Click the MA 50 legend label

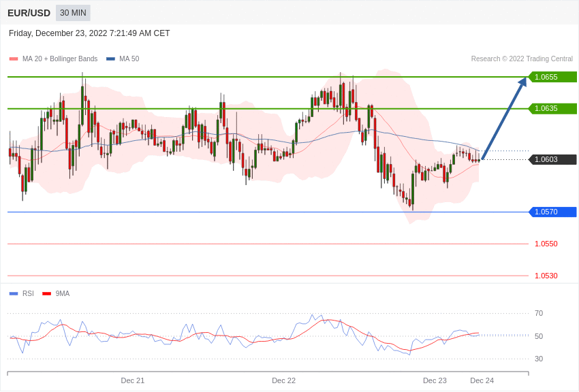(x=129, y=59)
